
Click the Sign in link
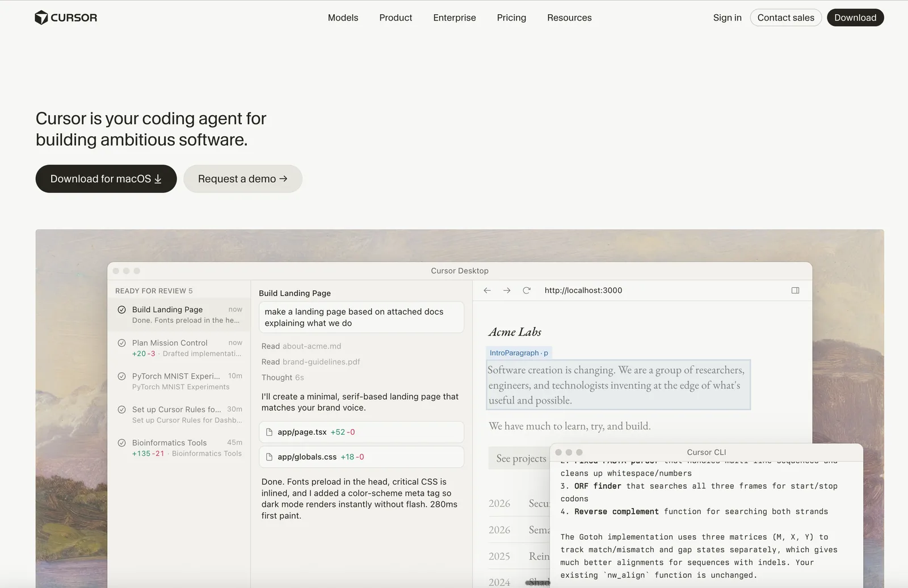pyautogui.click(x=727, y=18)
